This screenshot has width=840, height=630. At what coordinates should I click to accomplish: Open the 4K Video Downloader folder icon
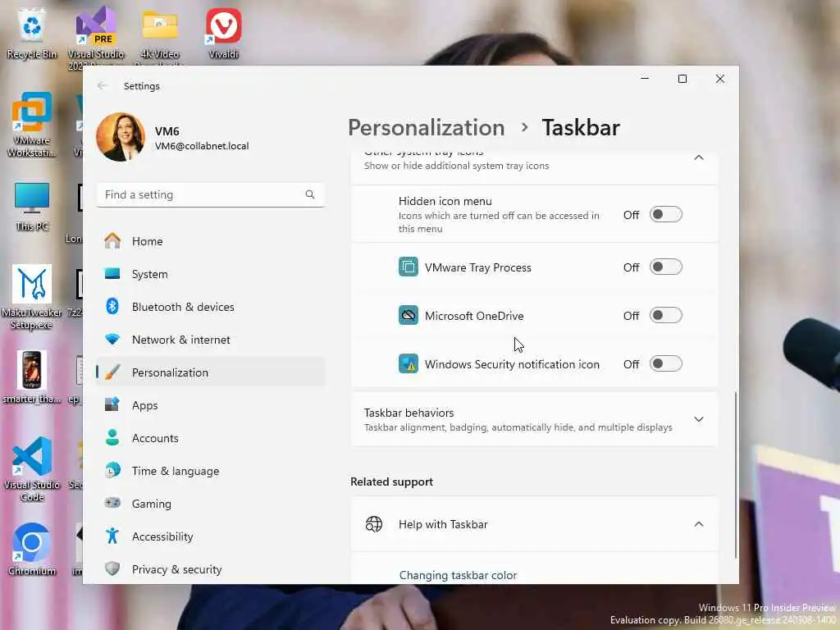(x=160, y=36)
